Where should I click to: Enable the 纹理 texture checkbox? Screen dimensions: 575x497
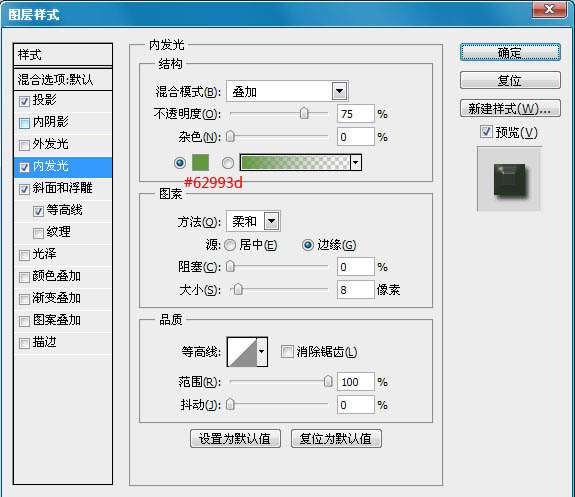[38, 233]
